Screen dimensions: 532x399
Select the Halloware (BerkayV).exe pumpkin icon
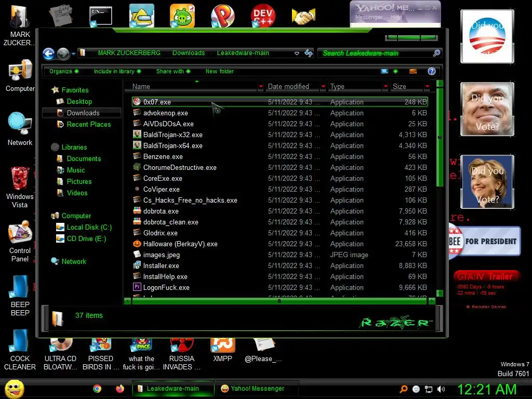(137, 244)
